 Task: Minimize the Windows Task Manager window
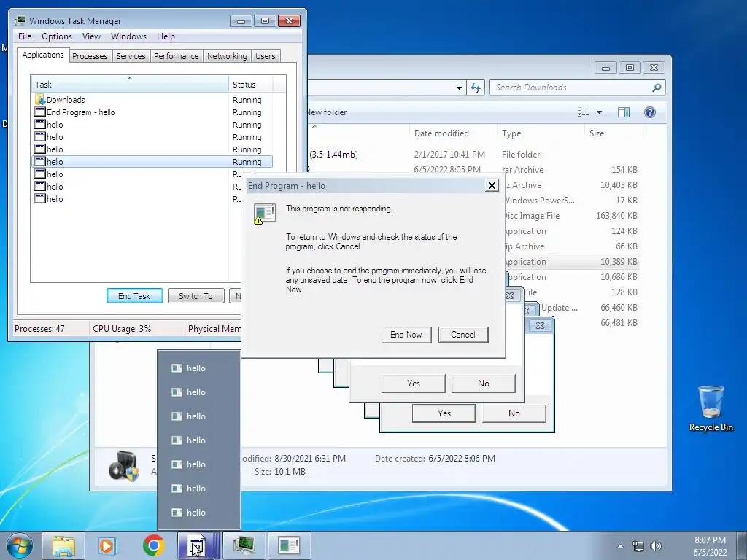241,21
